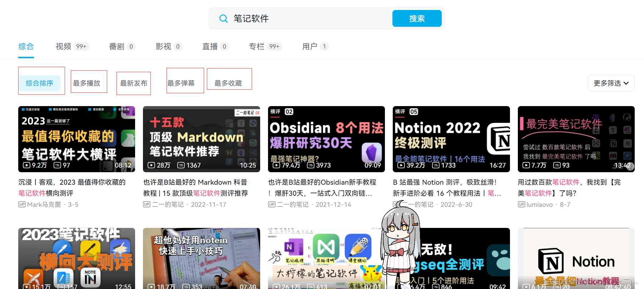Expand the 更多筛选 dropdown
This screenshot has width=644, height=289.
[x=611, y=83]
